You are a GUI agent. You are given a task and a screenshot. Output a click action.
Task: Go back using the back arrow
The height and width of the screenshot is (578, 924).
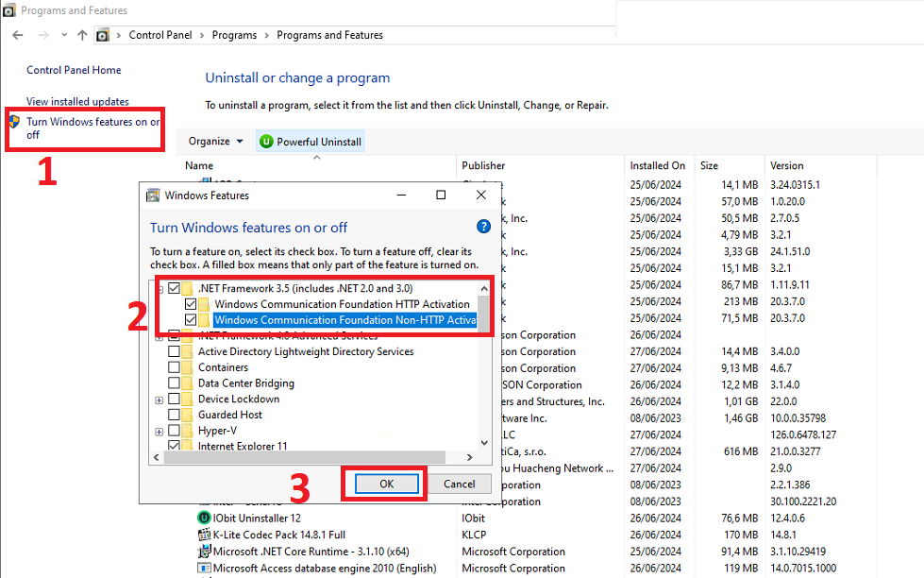click(18, 35)
